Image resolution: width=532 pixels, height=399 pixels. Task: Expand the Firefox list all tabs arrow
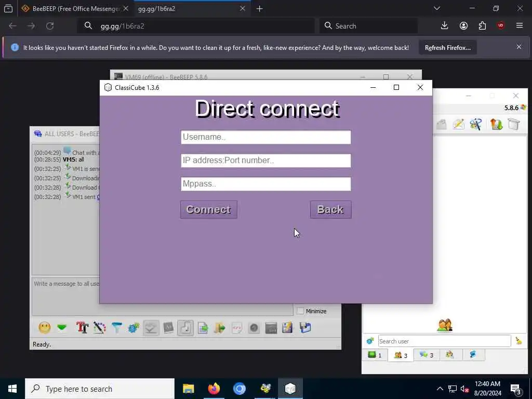(437, 8)
